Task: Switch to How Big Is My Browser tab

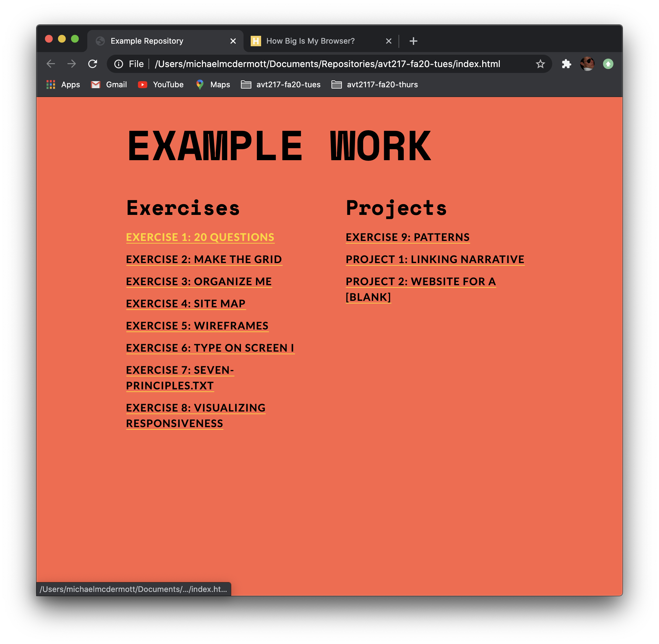Action: coord(321,41)
